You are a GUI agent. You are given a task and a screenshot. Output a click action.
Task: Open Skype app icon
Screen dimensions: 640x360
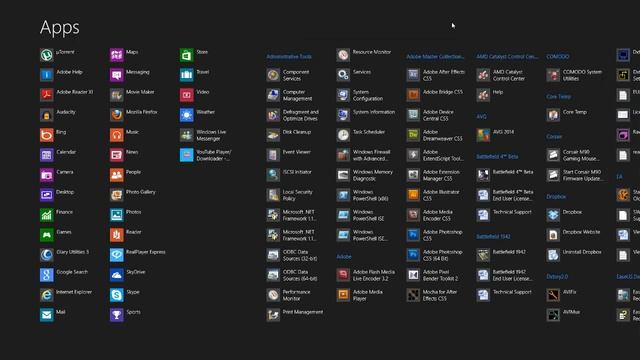pos(117,295)
